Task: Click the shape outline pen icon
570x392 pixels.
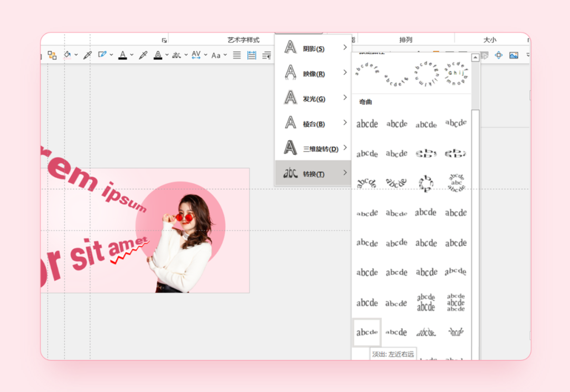Action: pyautogui.click(x=102, y=55)
